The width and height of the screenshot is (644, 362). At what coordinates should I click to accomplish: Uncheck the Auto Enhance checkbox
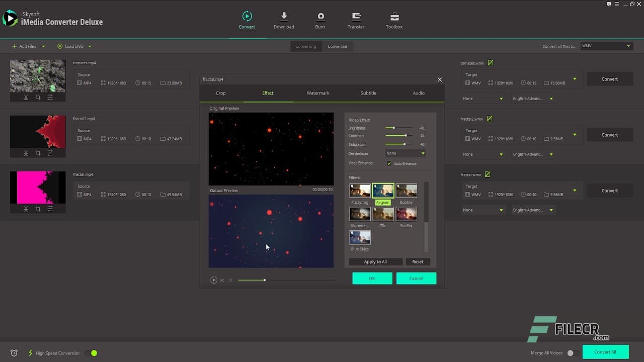[389, 163]
